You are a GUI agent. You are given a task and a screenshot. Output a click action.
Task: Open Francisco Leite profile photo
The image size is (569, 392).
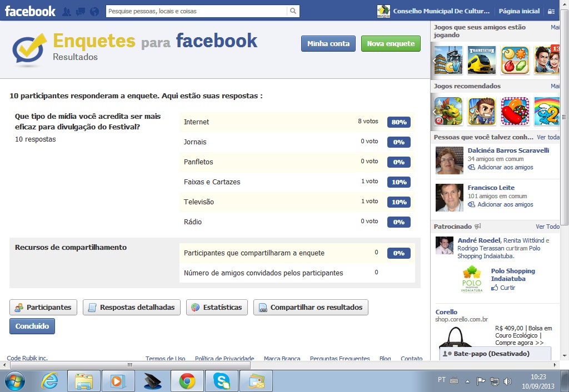click(x=449, y=198)
